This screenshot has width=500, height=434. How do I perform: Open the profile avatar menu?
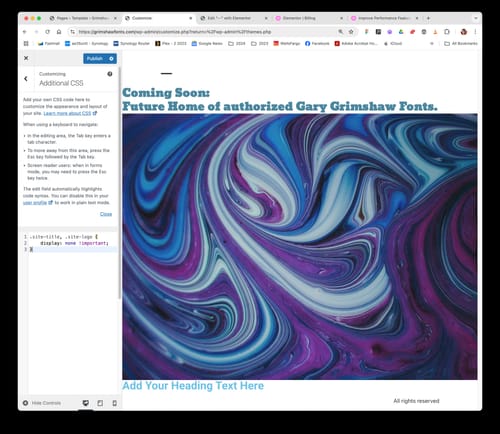click(x=464, y=32)
